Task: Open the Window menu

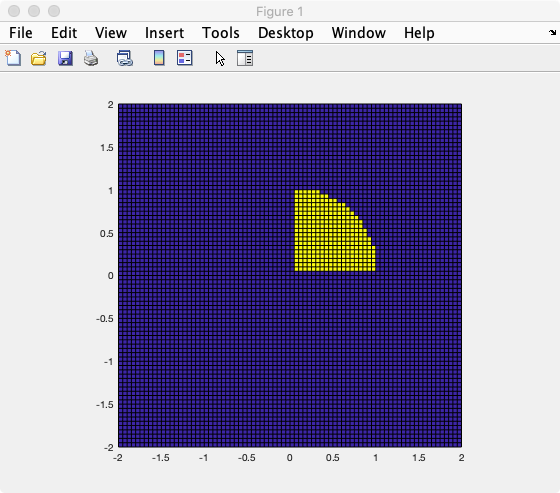Action: (359, 33)
